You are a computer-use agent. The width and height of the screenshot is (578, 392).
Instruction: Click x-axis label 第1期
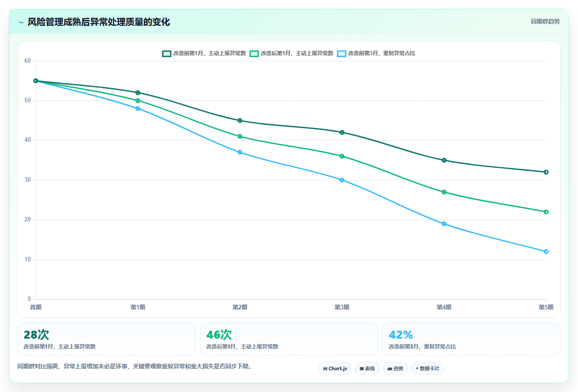138,307
